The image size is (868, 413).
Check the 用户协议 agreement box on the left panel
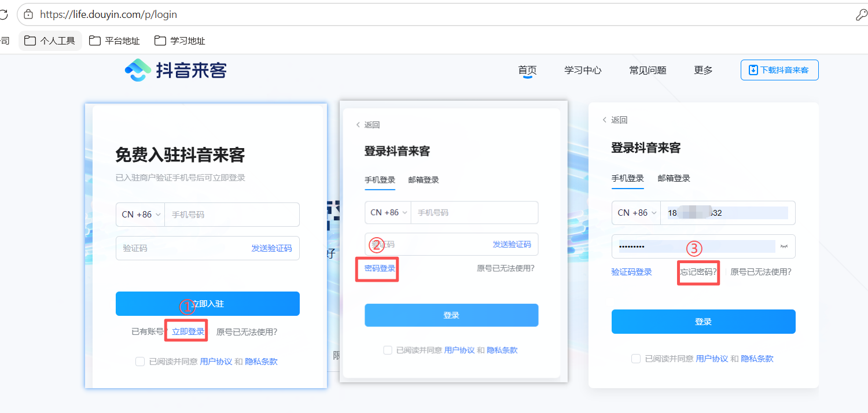(x=140, y=361)
